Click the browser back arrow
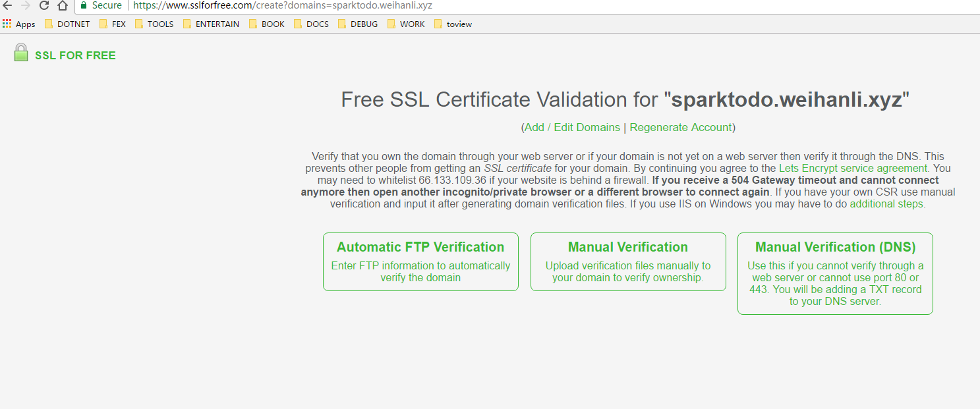Viewport: 980px width, 409px height. click(x=7, y=5)
